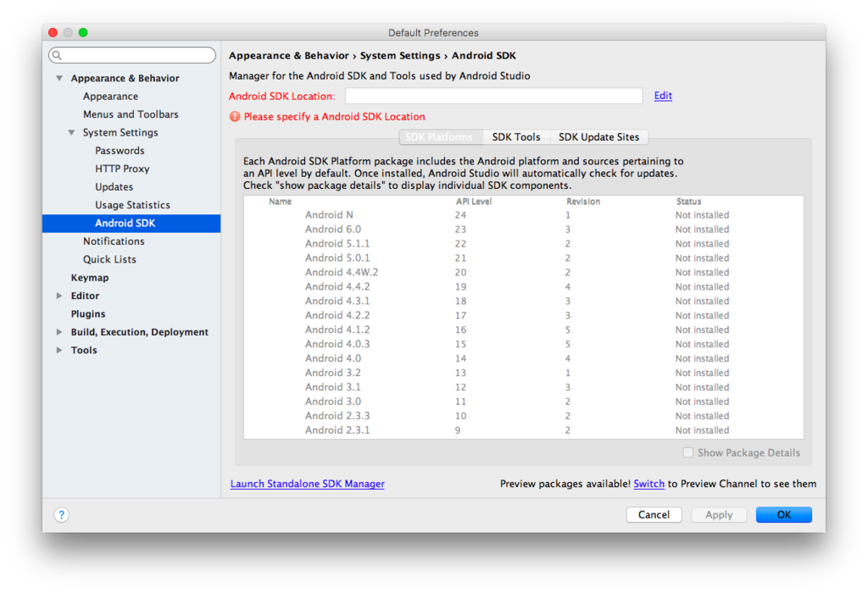
Task: Select the Android 4.0.3 platform row
Action: (524, 344)
